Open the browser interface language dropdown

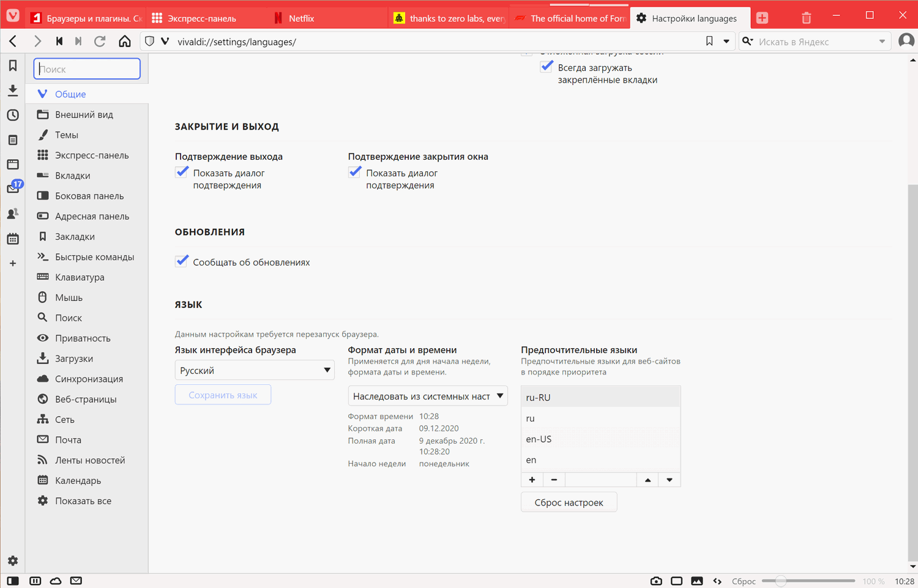255,370
